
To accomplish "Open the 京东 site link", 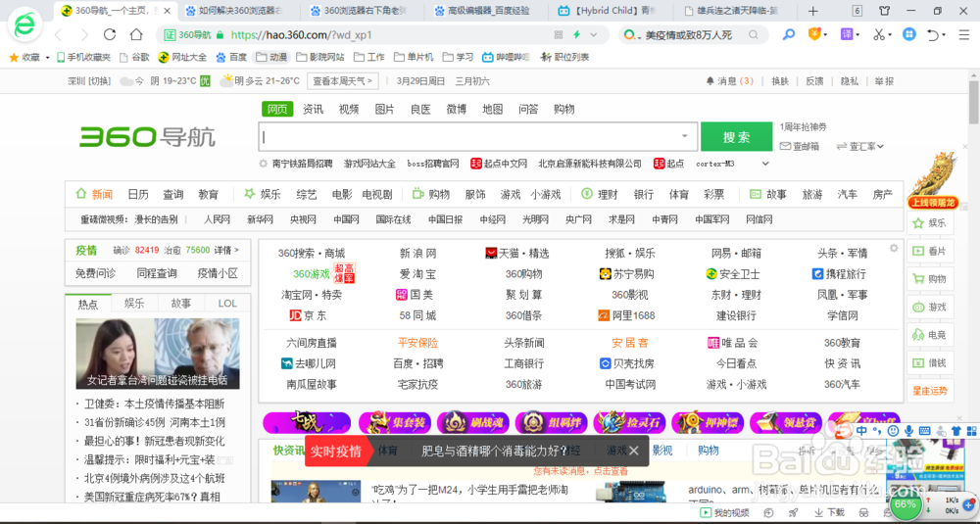I will (308, 315).
